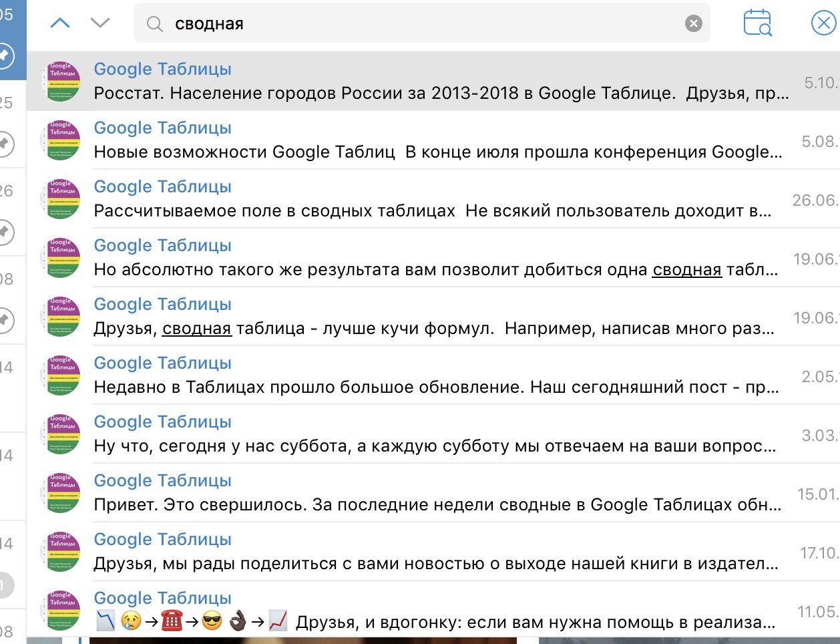The width and height of the screenshot is (840, 644).
Task: Close the search panel with the blue circled X
Action: (x=823, y=23)
